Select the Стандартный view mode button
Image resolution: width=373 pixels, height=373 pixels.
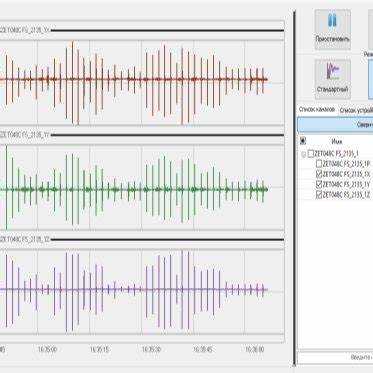coord(332,79)
